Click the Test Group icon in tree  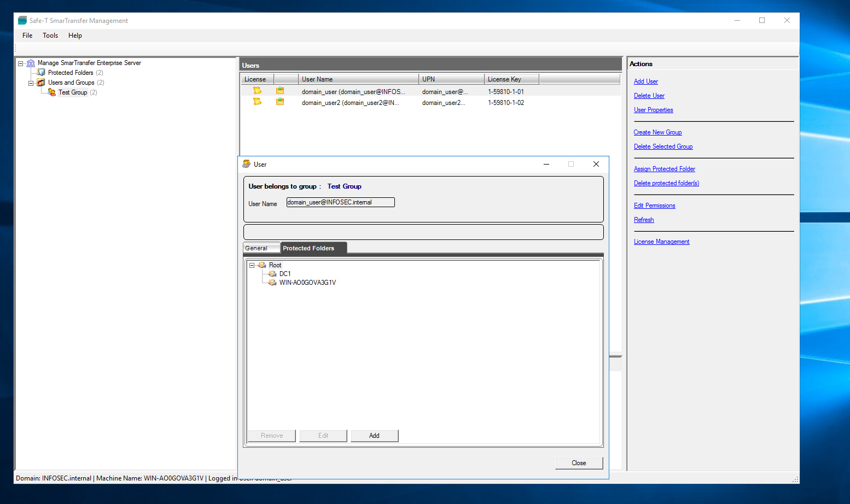coord(52,92)
